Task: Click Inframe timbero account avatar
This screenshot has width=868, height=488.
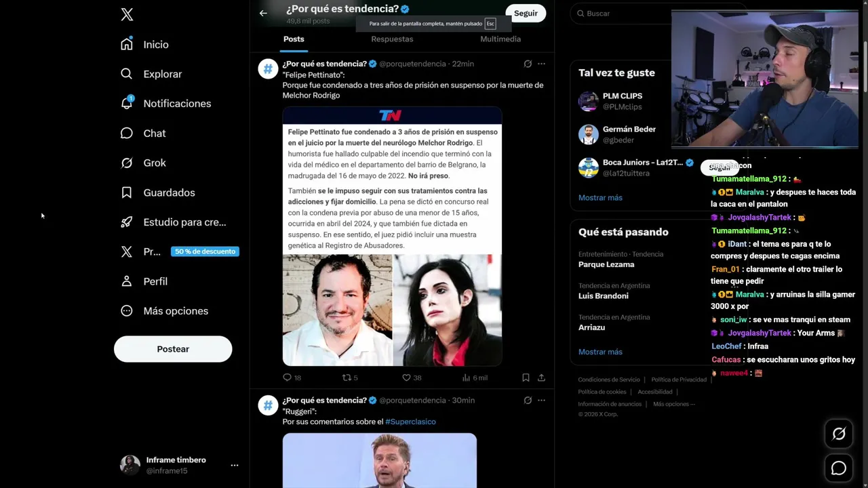Action: (130, 465)
